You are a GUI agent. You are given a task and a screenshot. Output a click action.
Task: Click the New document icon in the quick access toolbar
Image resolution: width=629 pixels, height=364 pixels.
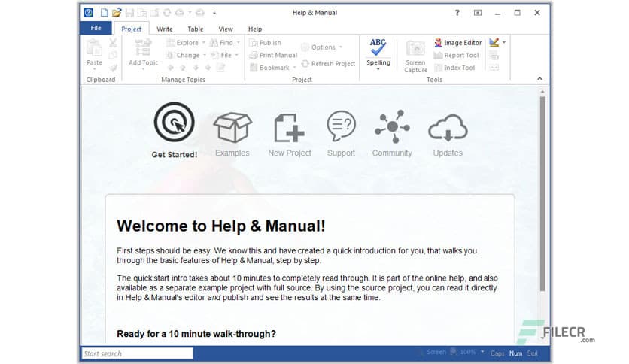[105, 13]
